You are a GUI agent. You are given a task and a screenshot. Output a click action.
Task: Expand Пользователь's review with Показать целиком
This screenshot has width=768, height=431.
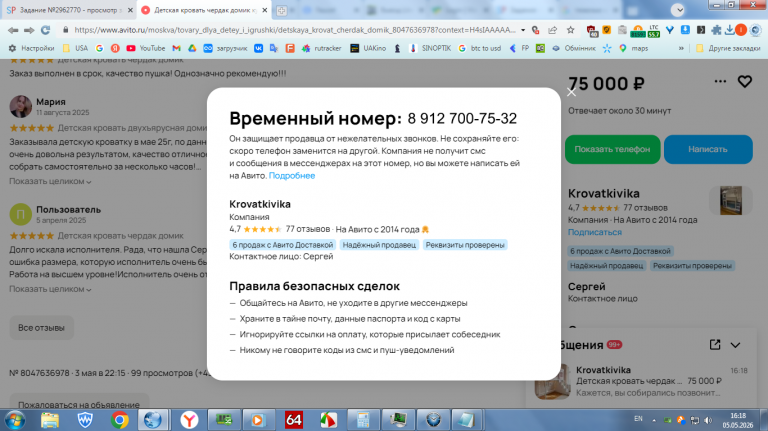tap(50, 289)
